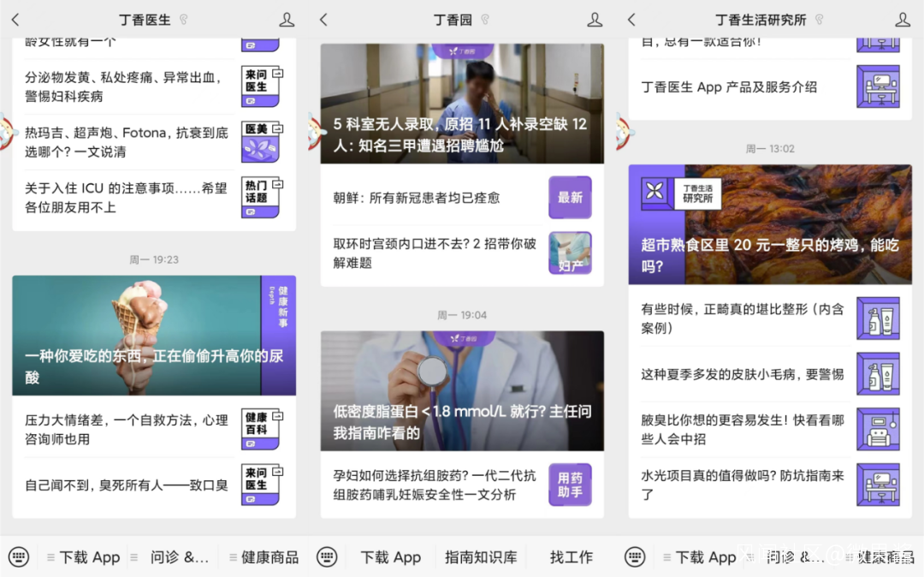Open the 5 科室无人录取 cover article
This screenshot has width=924, height=577.
[x=462, y=103]
